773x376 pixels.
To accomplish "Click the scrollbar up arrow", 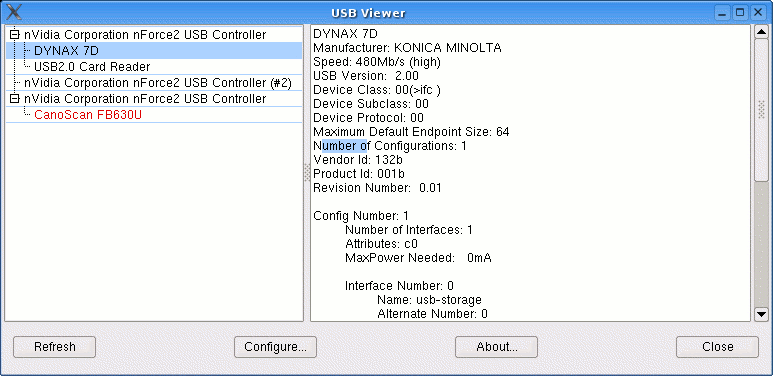I will click(x=762, y=33).
